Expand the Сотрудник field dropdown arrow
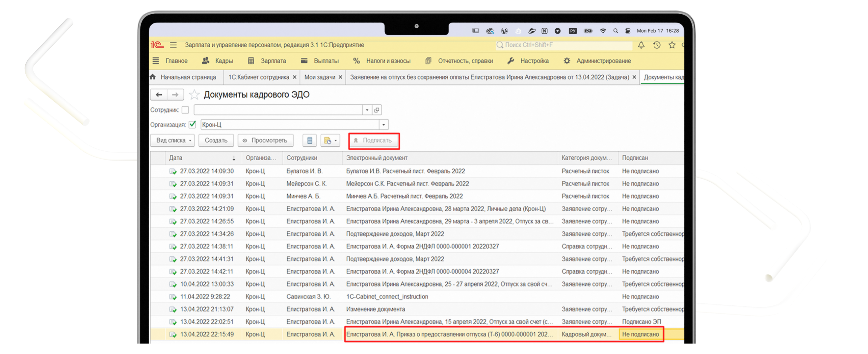This screenshot has height=354, width=868. tap(367, 110)
